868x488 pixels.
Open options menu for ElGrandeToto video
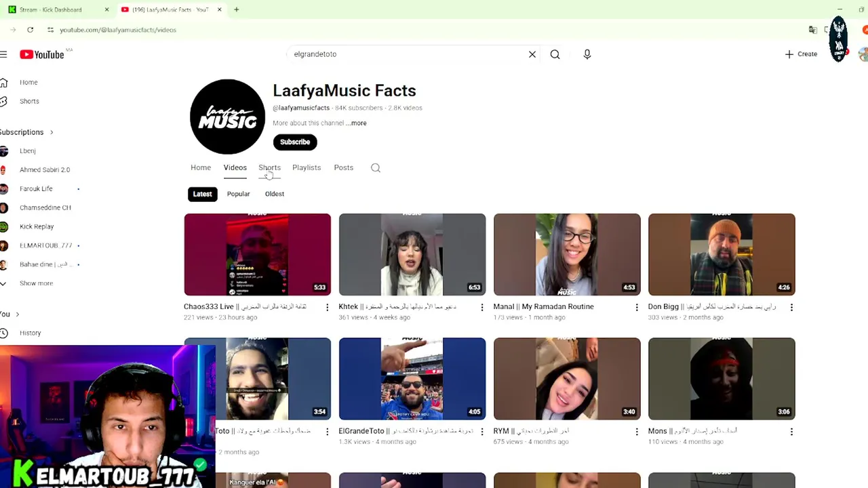pos(482,432)
